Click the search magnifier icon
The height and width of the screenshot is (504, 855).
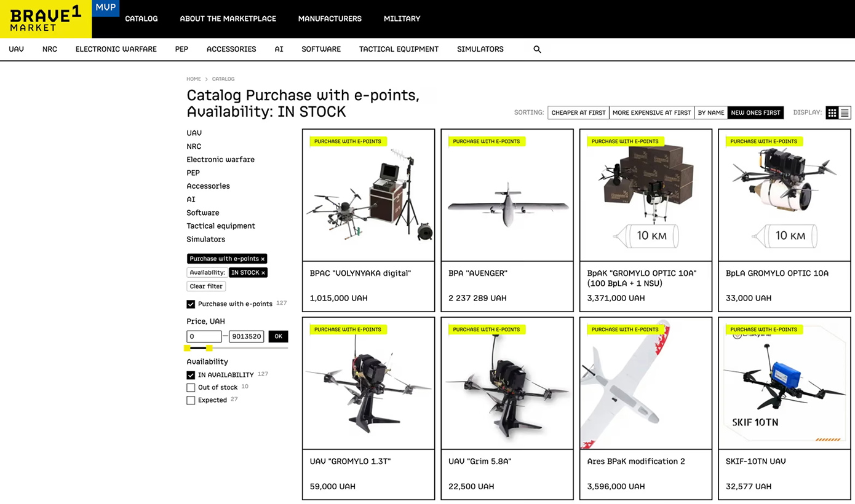[537, 49]
